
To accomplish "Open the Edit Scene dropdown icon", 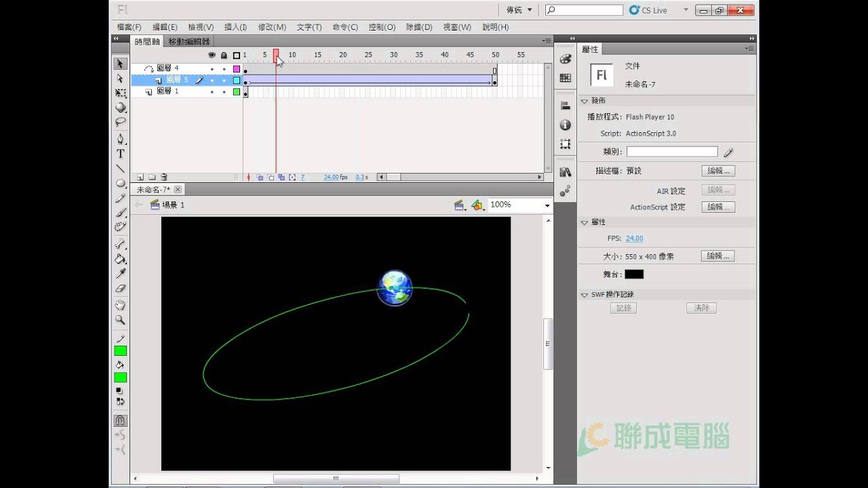I will click(x=460, y=205).
